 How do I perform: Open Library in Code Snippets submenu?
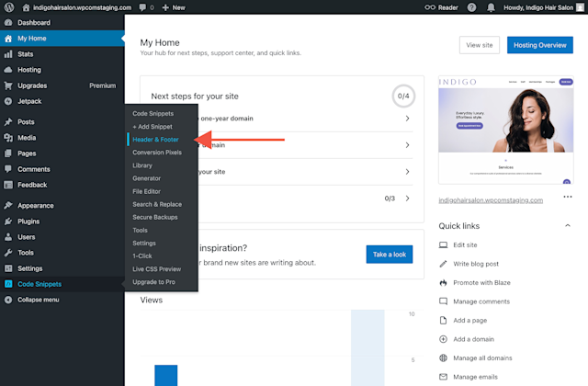pyautogui.click(x=142, y=165)
